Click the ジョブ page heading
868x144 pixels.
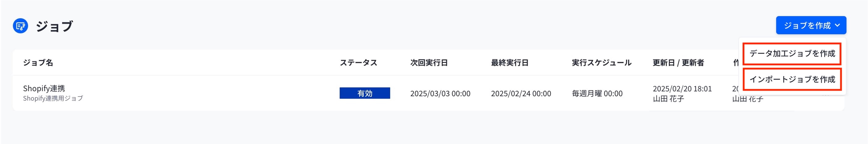pos(54,26)
